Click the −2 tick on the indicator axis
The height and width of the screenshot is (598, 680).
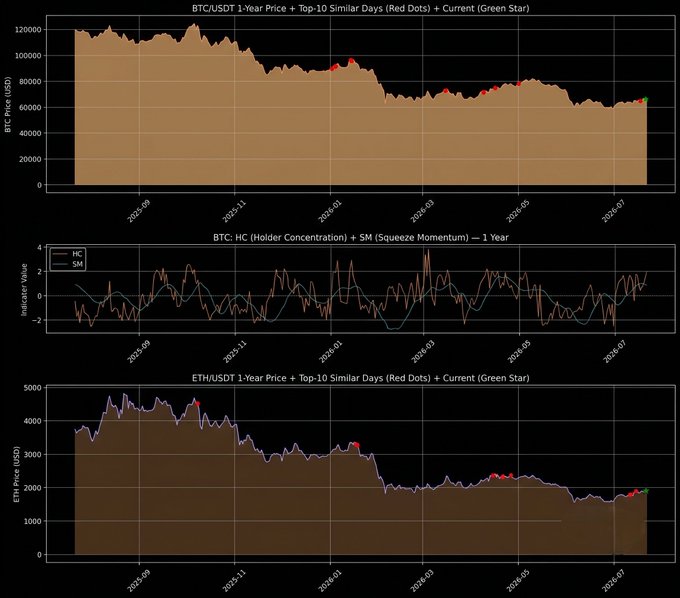click(37, 320)
